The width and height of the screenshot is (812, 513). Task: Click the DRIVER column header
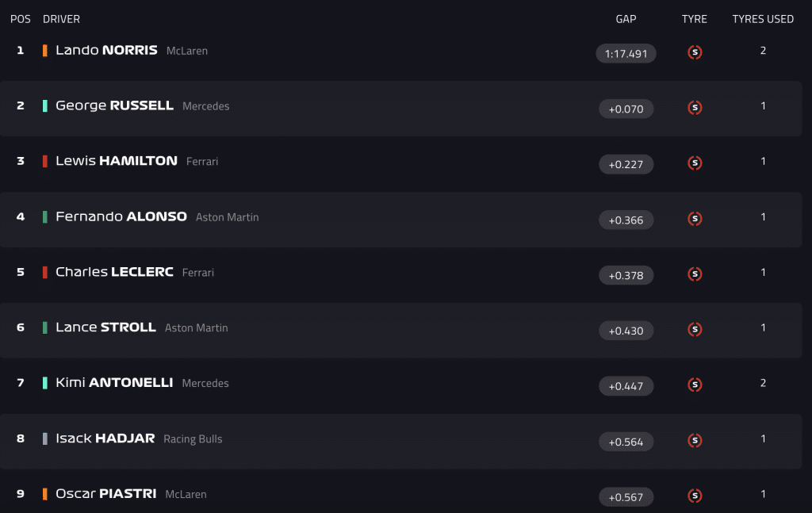(61, 19)
